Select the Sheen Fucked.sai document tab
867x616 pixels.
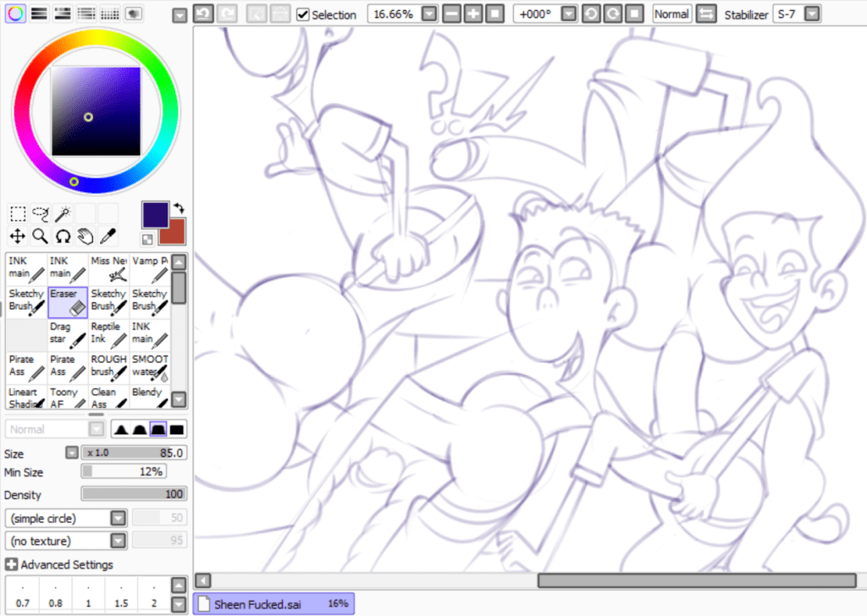point(273,603)
